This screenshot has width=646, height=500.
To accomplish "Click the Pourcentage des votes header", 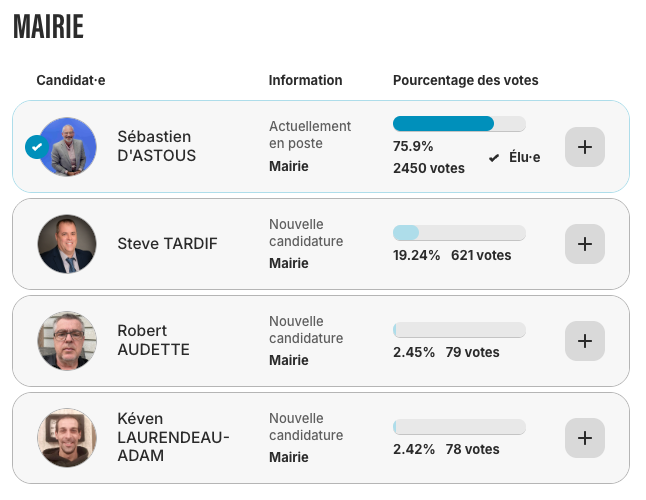I will click(465, 80).
